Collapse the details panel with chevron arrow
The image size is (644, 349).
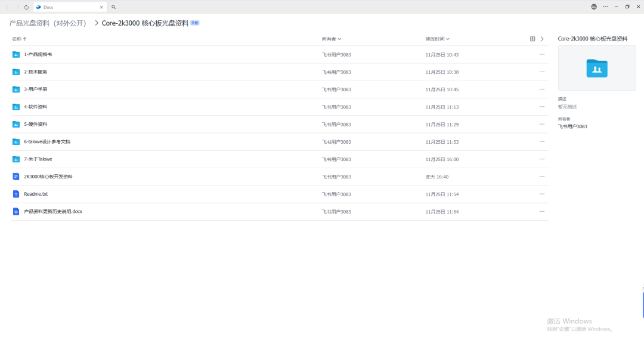[542, 39]
